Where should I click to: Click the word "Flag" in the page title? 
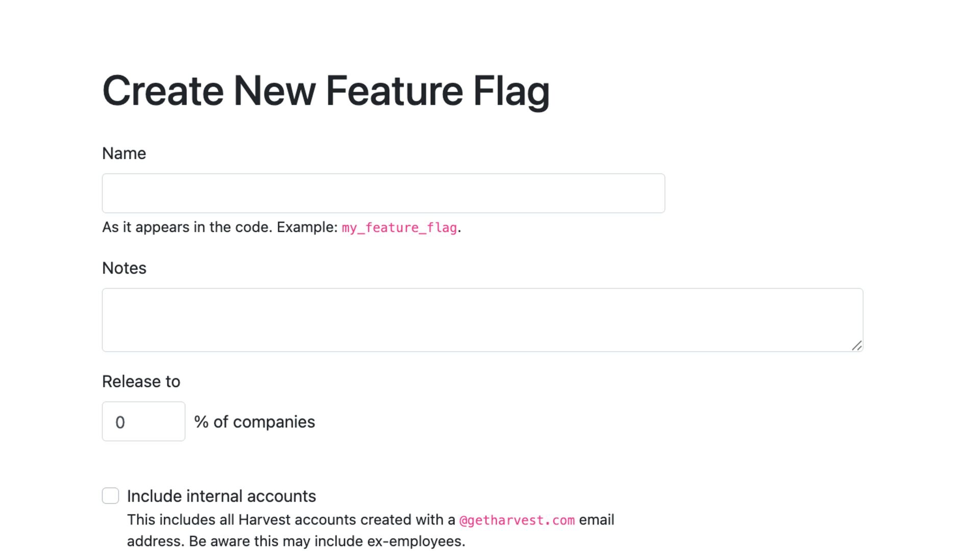(x=511, y=91)
